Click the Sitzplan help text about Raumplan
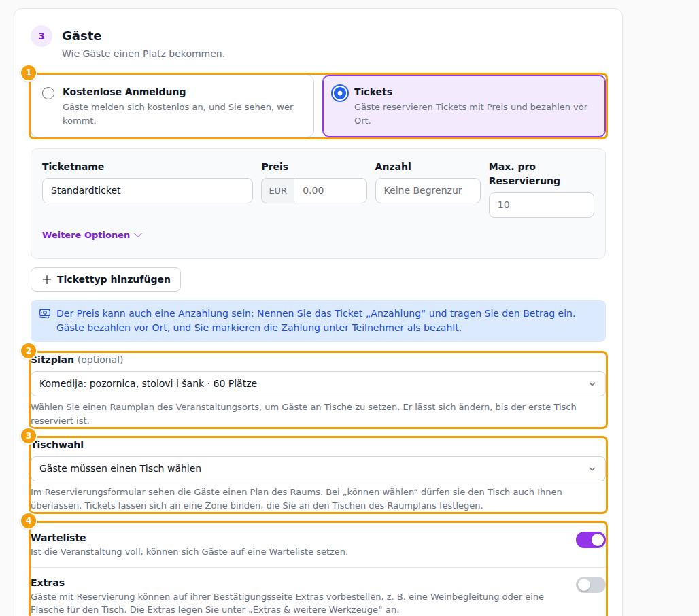699x616 pixels. point(303,413)
